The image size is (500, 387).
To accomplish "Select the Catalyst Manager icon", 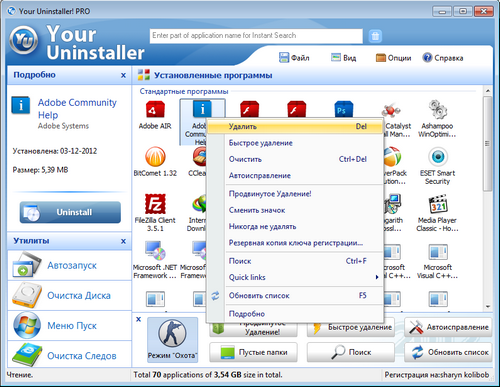I will pyautogui.click(x=392, y=110).
